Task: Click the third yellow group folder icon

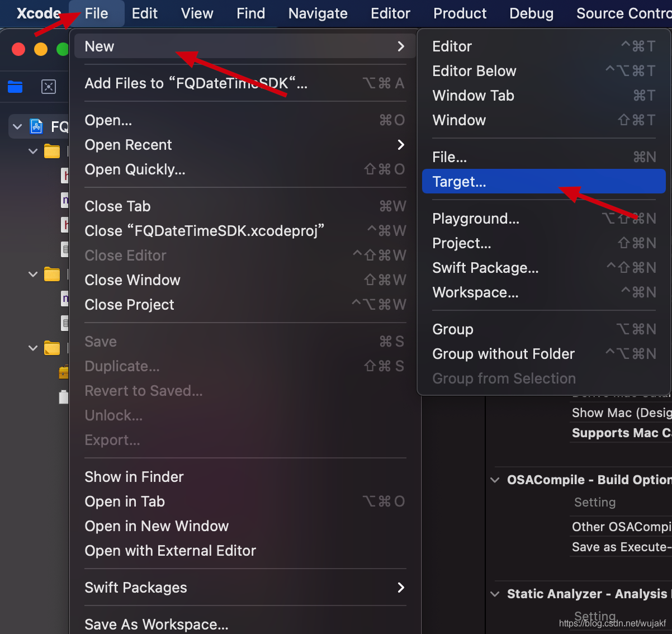Action: [x=52, y=348]
